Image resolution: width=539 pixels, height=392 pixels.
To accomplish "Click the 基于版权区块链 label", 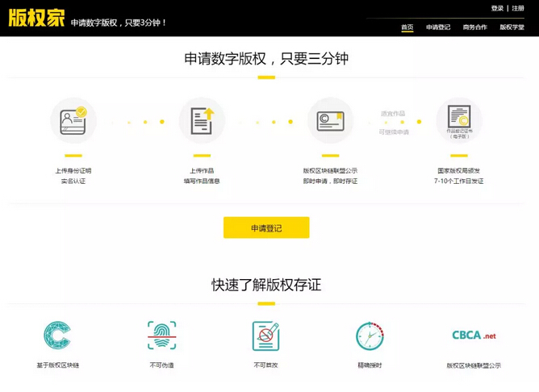I will 57,365.
